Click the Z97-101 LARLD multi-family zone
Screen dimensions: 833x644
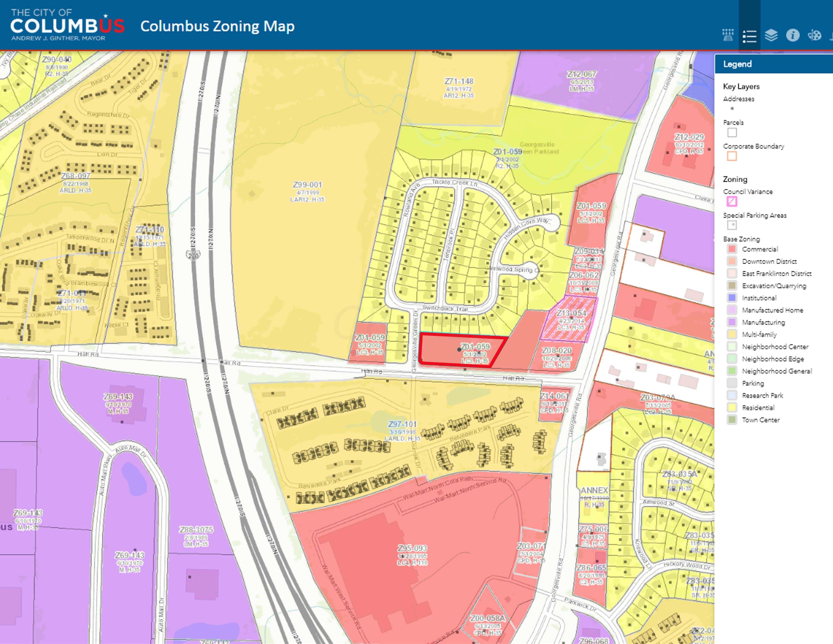pos(403,430)
